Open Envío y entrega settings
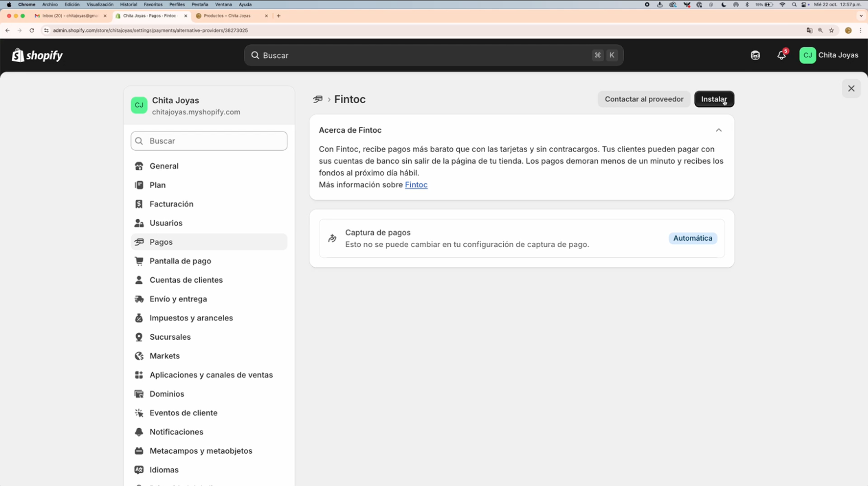The width and height of the screenshot is (868, 486). (209, 299)
